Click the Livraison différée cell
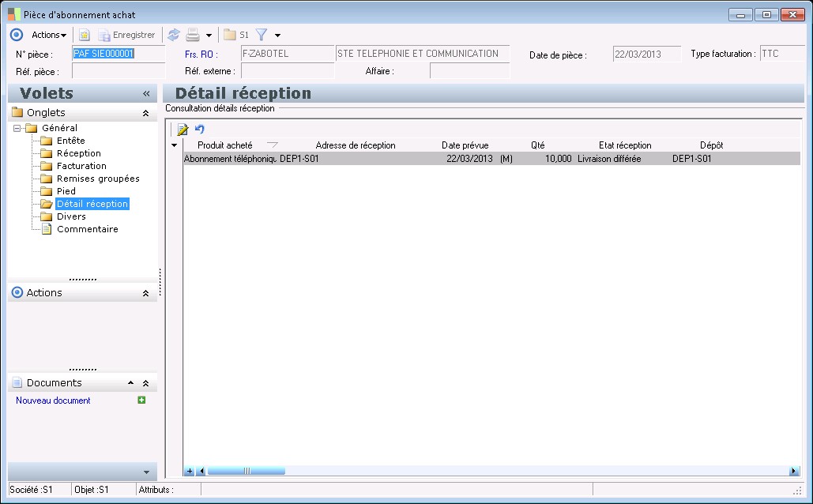Image resolution: width=813 pixels, height=504 pixels. [609, 159]
